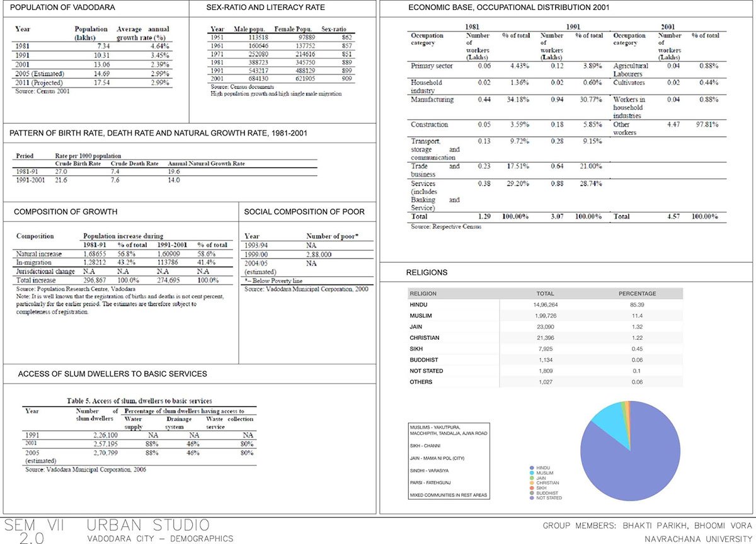Viewport: 756px width, 544px height.
Task: Click the Navrachana University text
Action: 698,538
